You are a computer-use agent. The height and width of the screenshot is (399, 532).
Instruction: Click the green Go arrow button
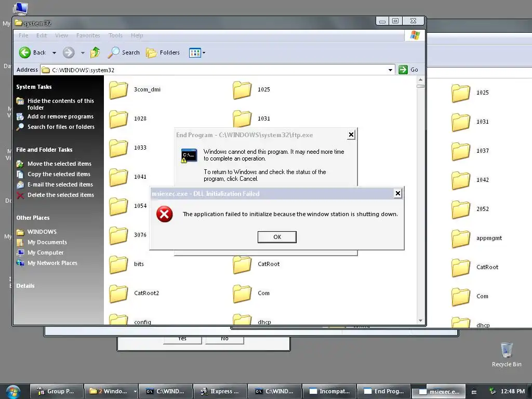(403, 70)
